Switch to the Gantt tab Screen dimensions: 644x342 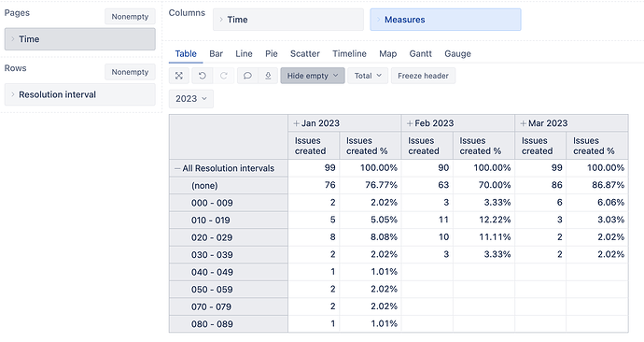coord(420,54)
